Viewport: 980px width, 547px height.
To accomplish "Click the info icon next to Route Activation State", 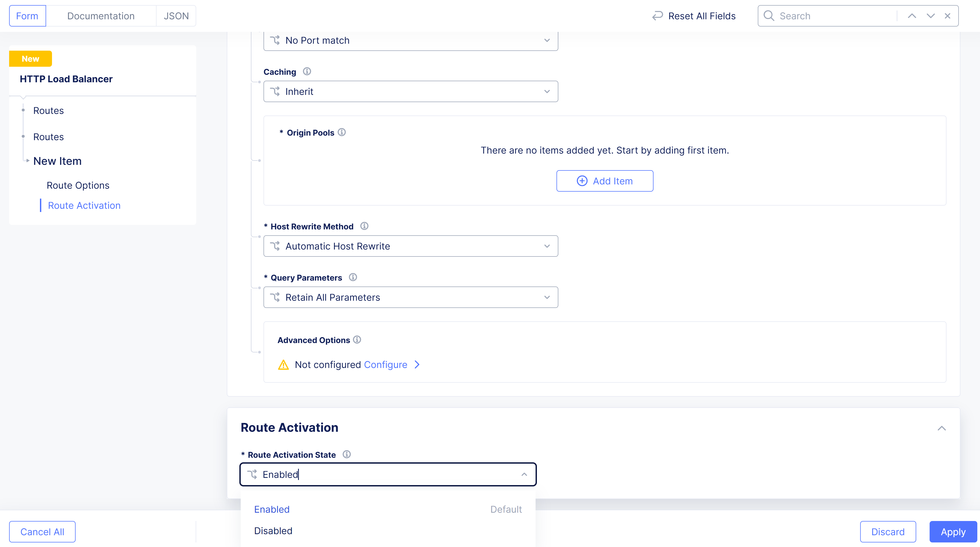I will pos(347,454).
